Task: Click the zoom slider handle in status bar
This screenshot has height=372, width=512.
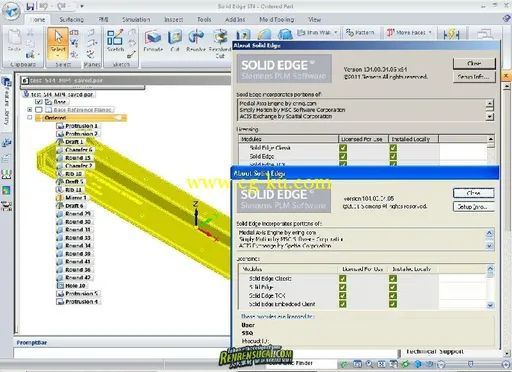Action: (x=470, y=364)
